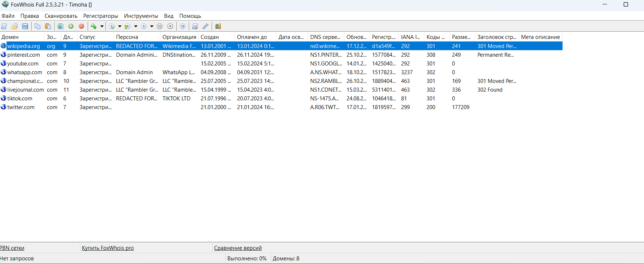This screenshot has width=644, height=264.
Task: Click the globe icon beside youtube.com
Action: [4, 63]
